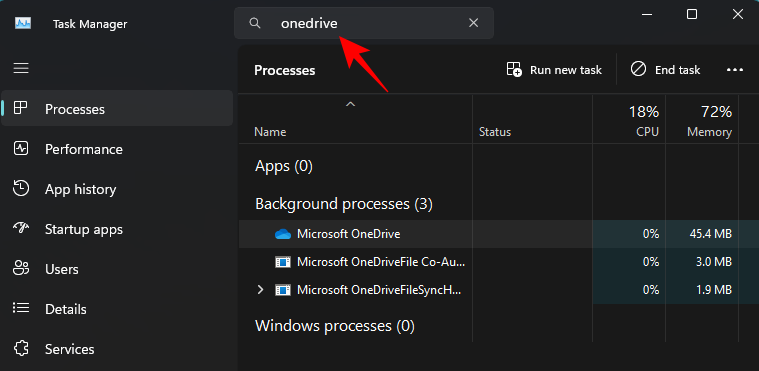759x371 pixels.
Task: Click the sort direction chevron above Name
Action: [x=351, y=104]
